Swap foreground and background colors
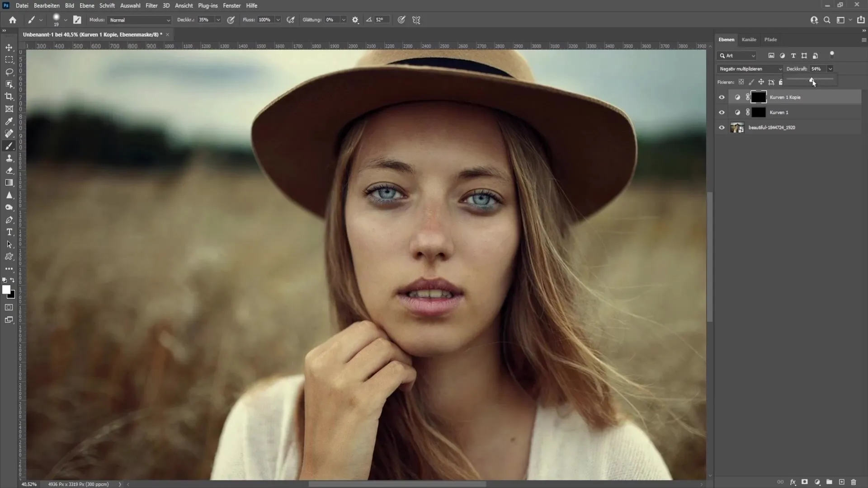Viewport: 868px width, 488px height. (x=12, y=280)
